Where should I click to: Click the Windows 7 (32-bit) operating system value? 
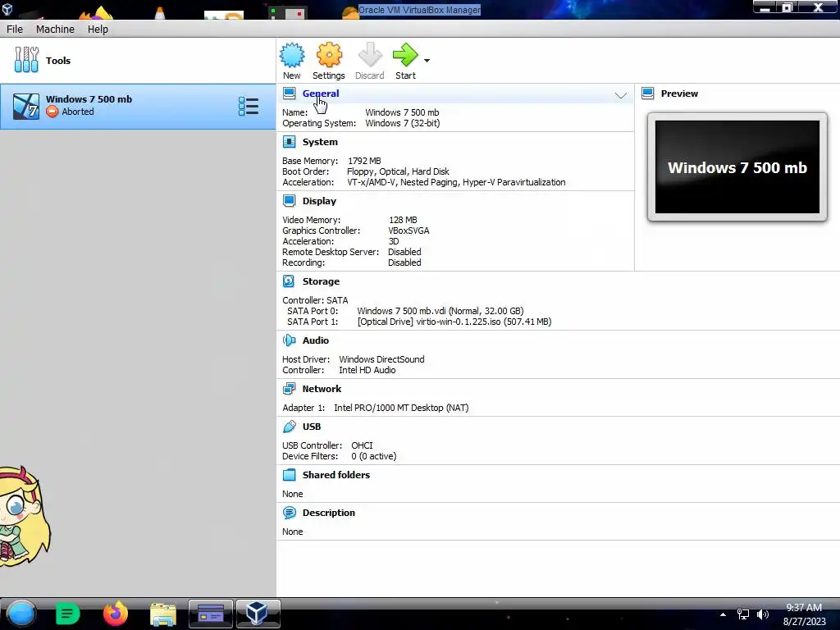[402, 123]
